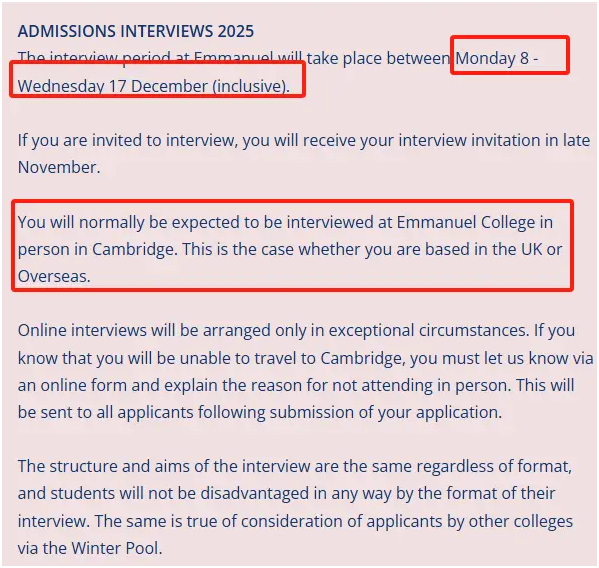Click the 'Wednesday 17 December (inclusive).' line
The width and height of the screenshot is (599, 568).
[x=154, y=86]
